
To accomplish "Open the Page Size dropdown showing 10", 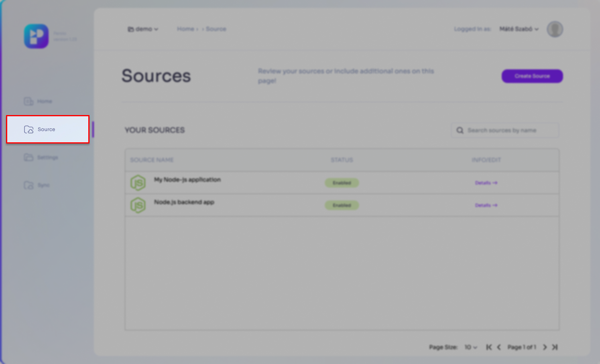I will coord(471,347).
